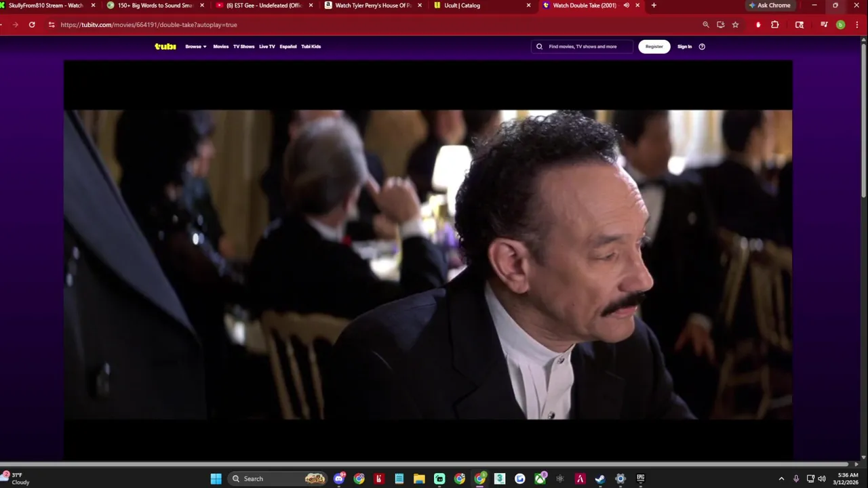Launch Epic Games from the taskbar

(x=640, y=479)
